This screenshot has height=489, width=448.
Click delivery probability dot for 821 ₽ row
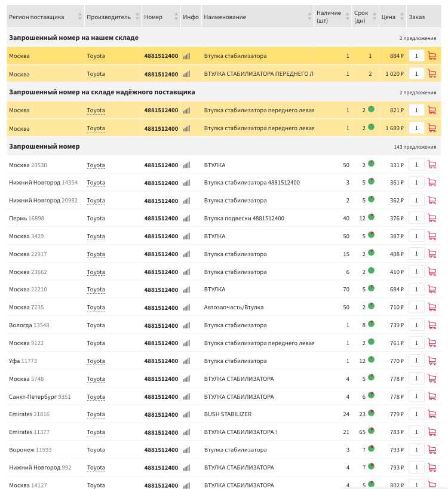(371, 109)
